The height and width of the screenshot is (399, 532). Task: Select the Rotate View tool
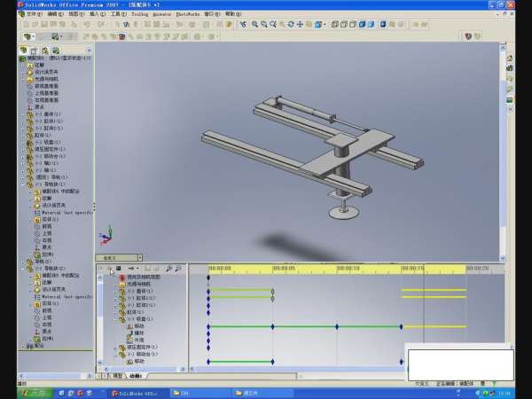coord(291,25)
